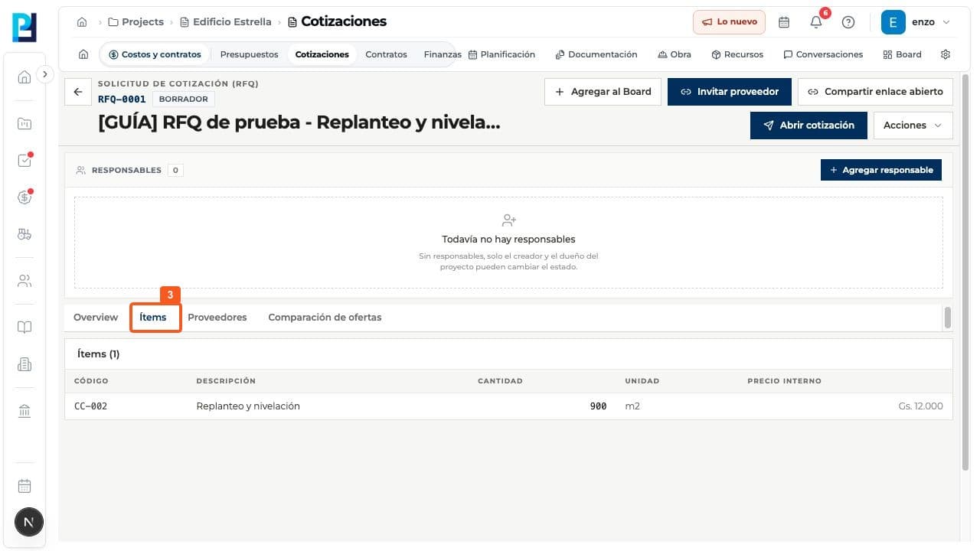Click the small scrollbar beside the tabs row
The width and height of the screenshot is (980, 551).
click(x=948, y=318)
